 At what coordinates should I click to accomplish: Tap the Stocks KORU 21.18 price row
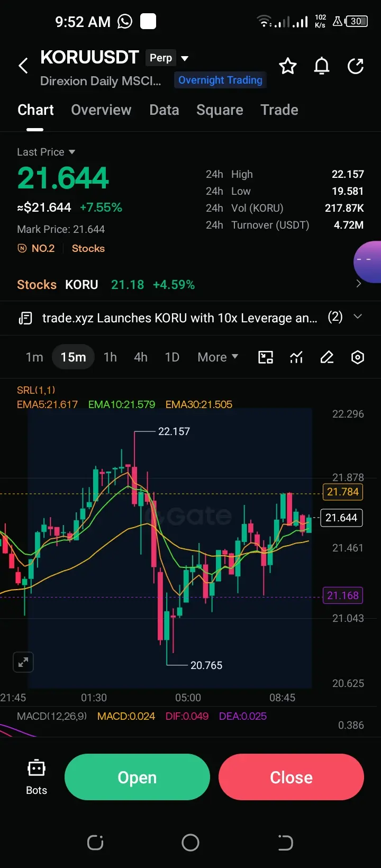pos(190,284)
